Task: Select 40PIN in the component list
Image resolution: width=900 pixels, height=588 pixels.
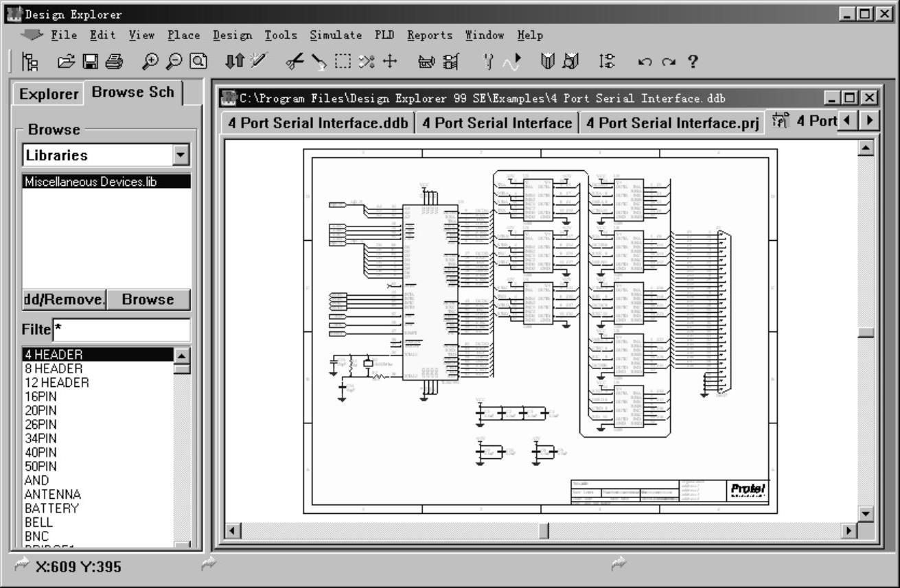Action: point(97,452)
